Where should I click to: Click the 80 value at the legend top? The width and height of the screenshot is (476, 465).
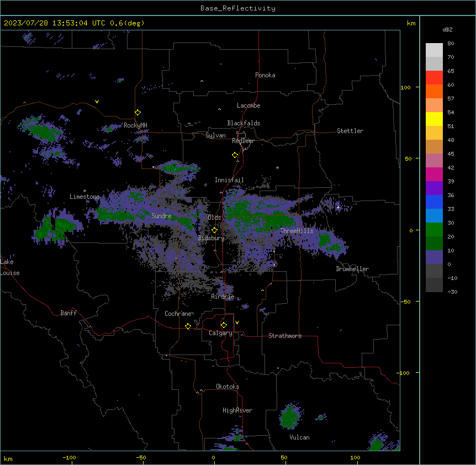[x=451, y=44]
